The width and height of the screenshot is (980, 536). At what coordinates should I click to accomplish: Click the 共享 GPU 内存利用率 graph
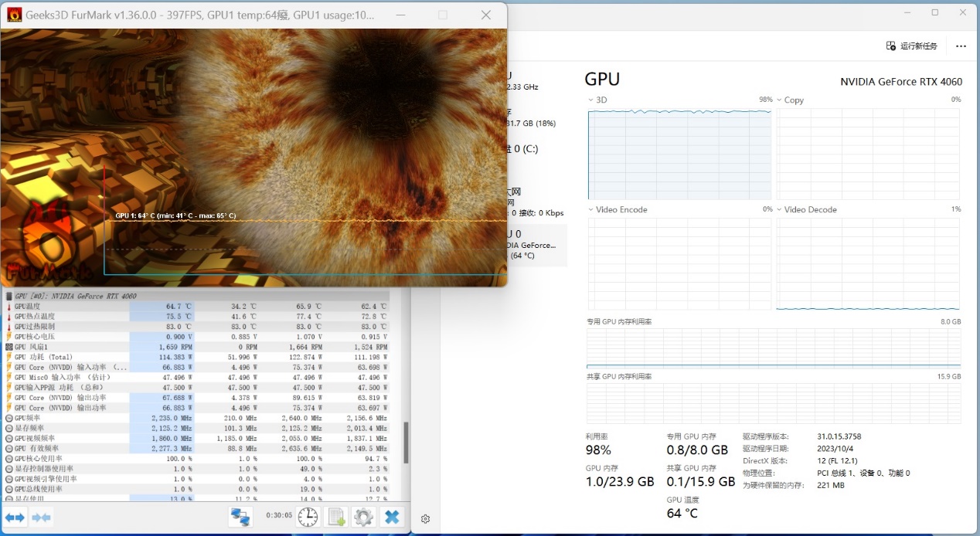coord(774,402)
